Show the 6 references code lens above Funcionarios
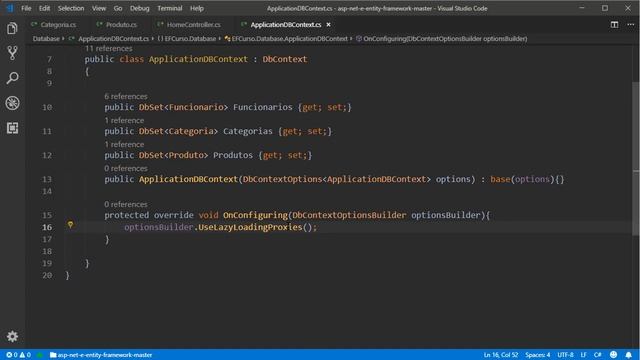This screenshot has height=360, width=640. (126, 96)
